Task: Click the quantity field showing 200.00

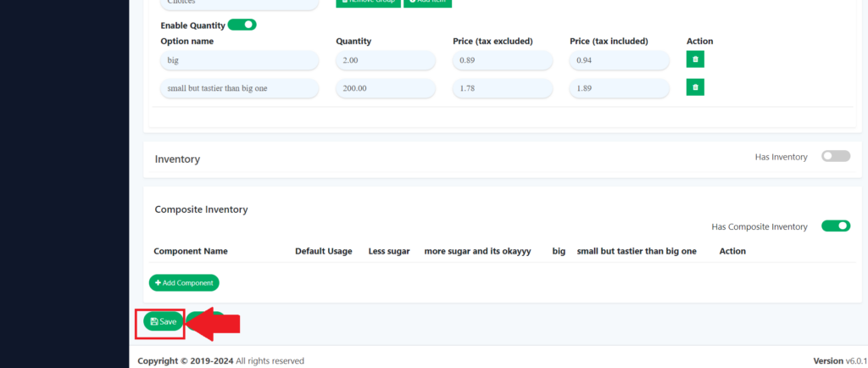Action: (x=386, y=88)
